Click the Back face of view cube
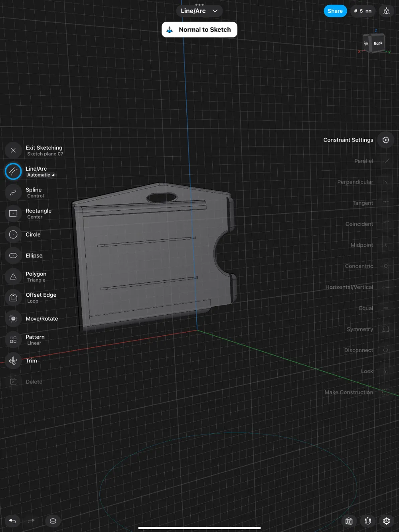The width and height of the screenshot is (399, 532). point(378,43)
